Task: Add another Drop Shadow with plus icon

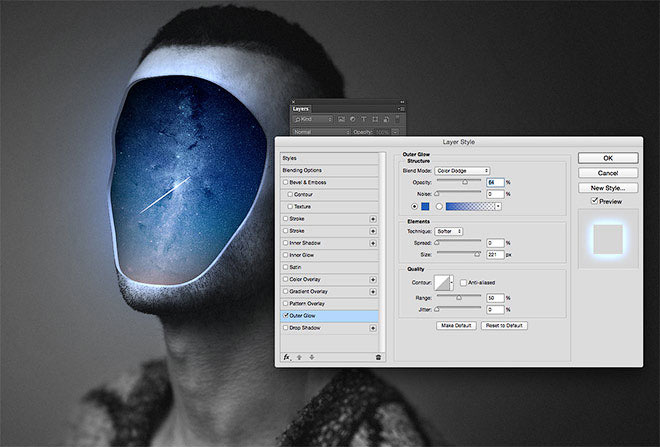Action: 373,328
